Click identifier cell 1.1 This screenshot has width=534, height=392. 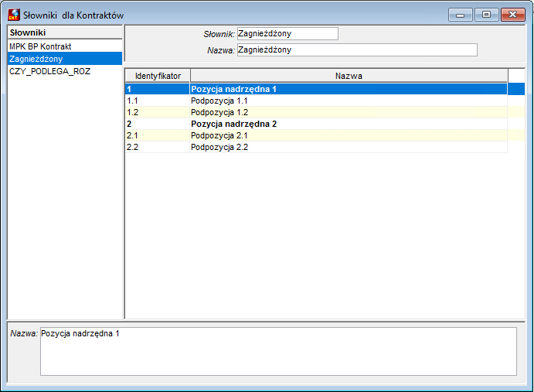tap(158, 101)
